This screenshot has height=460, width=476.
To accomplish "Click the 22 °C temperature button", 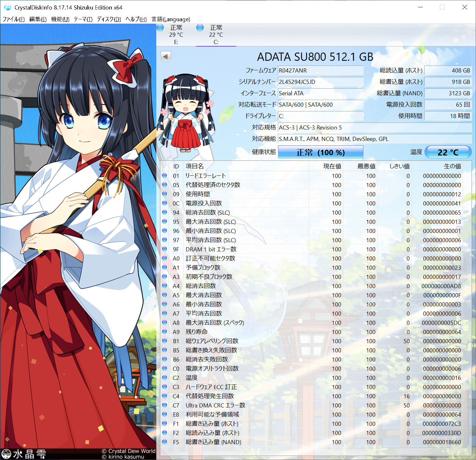I will 448,152.
